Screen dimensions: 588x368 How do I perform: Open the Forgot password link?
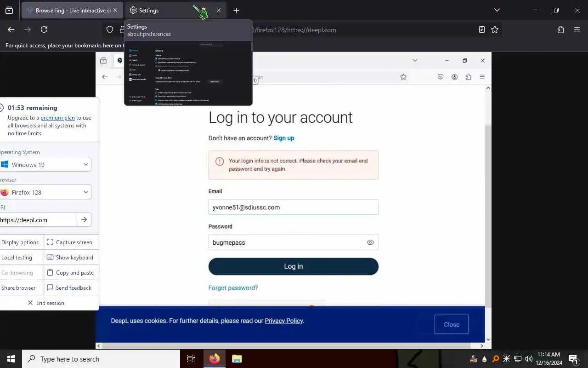tap(233, 288)
